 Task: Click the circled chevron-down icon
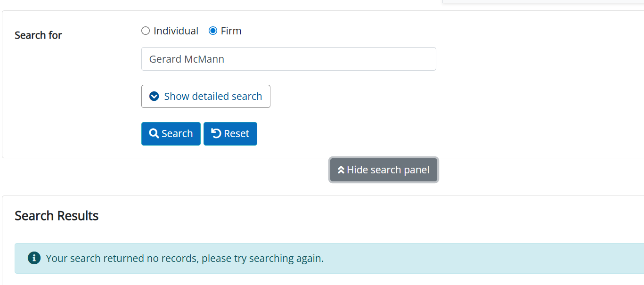point(154,96)
